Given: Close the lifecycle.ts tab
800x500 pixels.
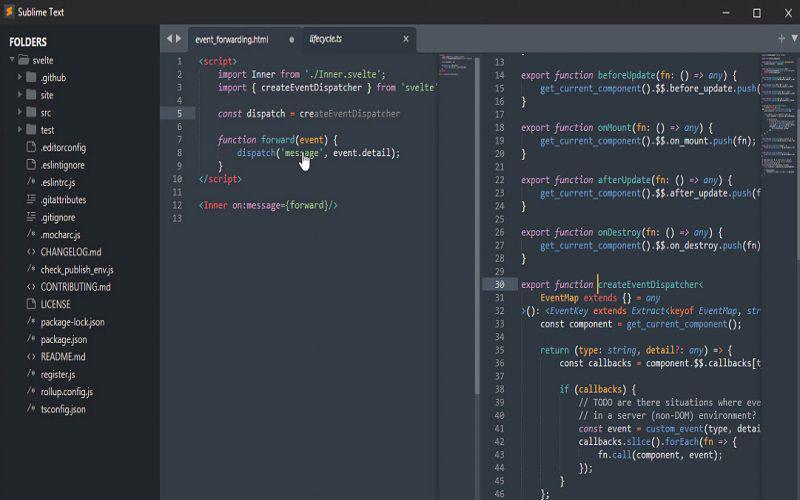Looking at the screenshot, I should 406,39.
